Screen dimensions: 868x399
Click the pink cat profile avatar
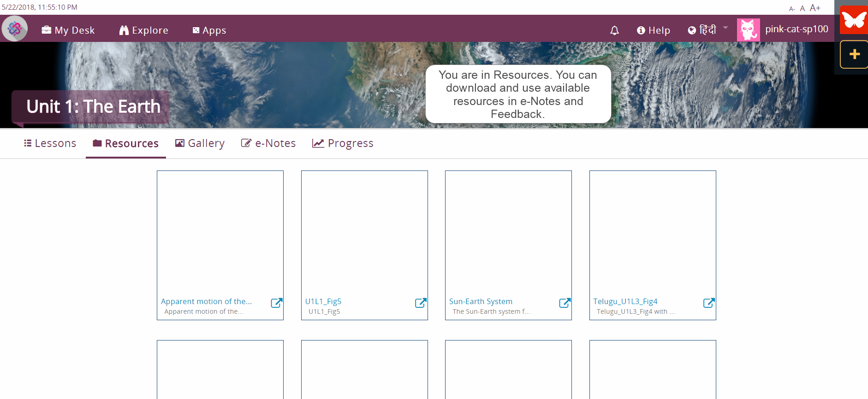coord(748,30)
